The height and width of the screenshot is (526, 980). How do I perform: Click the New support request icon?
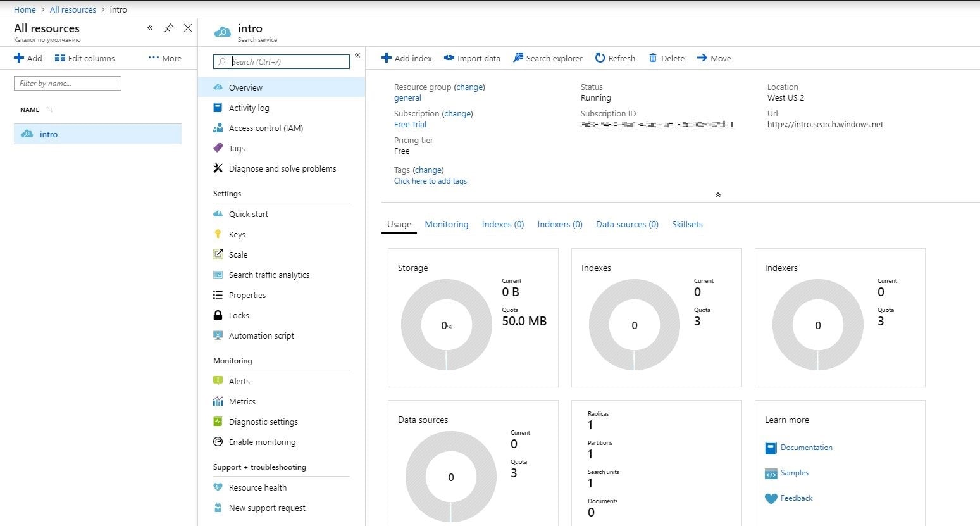[218, 508]
